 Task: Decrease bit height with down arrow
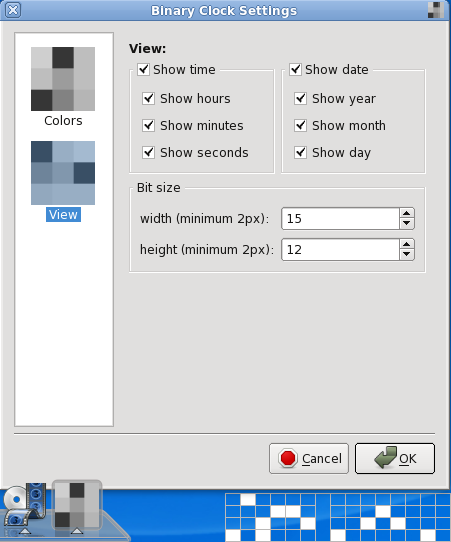click(407, 255)
